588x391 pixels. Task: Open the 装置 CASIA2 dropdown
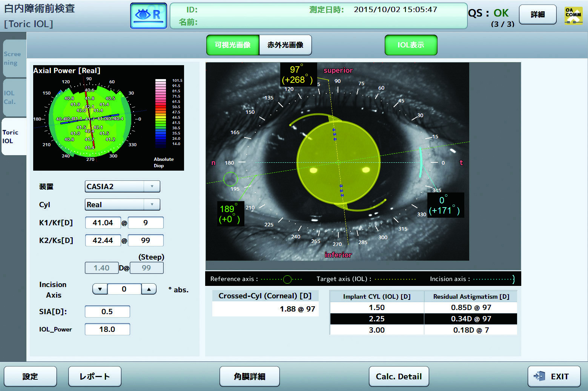click(122, 186)
